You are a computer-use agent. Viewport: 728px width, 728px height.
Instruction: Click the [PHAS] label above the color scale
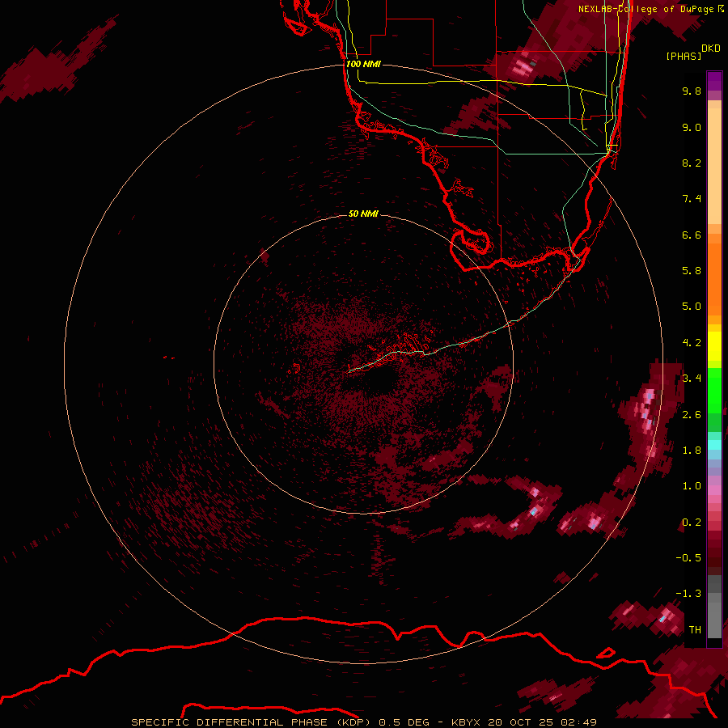click(x=684, y=56)
